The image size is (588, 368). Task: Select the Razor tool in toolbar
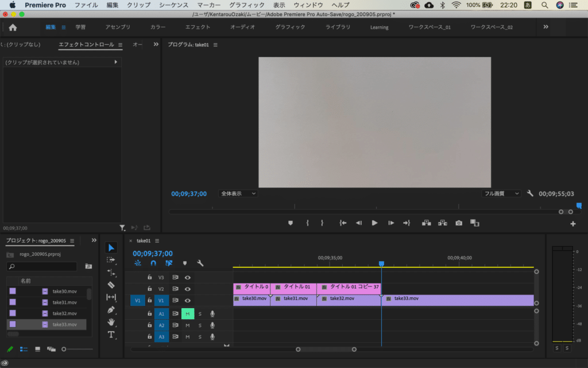[x=111, y=285]
